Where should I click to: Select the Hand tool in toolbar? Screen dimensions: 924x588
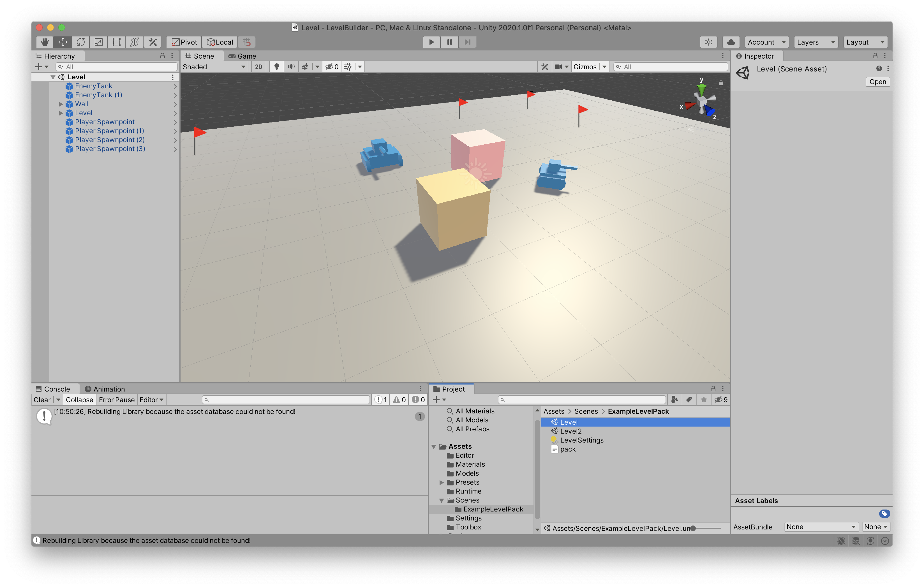tap(45, 42)
